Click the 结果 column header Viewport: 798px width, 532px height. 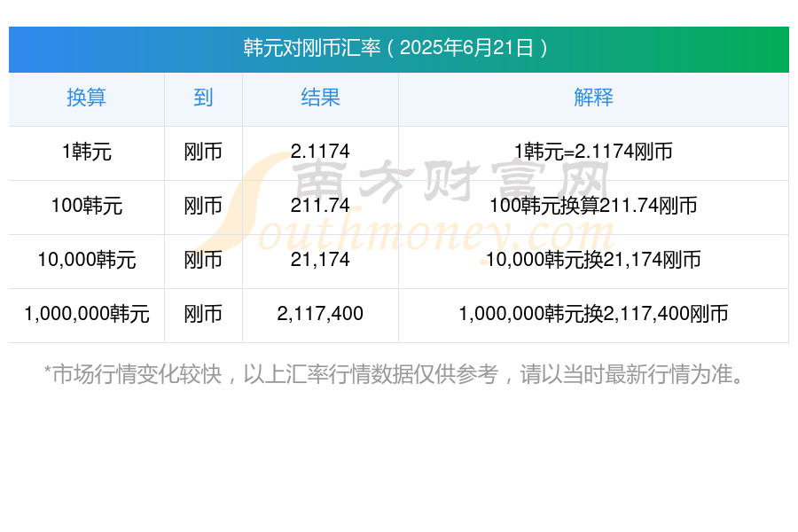point(320,98)
